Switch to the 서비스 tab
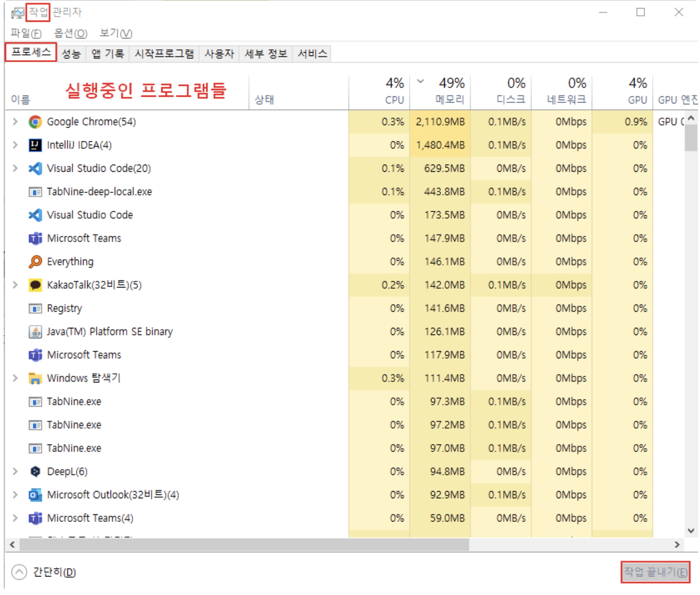 [312, 54]
